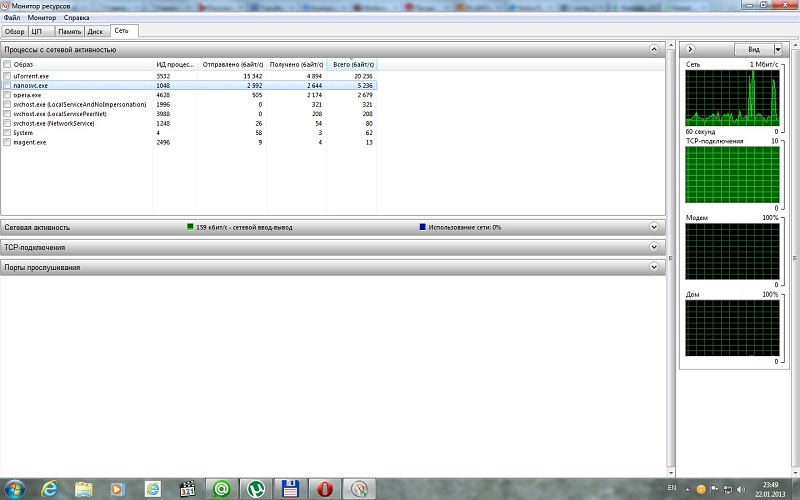Open the Монитор menu

click(x=42, y=18)
